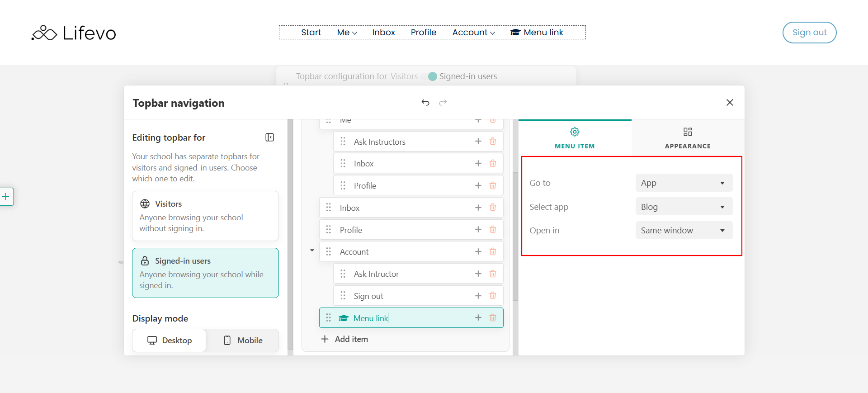Undo the last topbar navigation change
Viewport: 868px width, 393px height.
(x=425, y=103)
